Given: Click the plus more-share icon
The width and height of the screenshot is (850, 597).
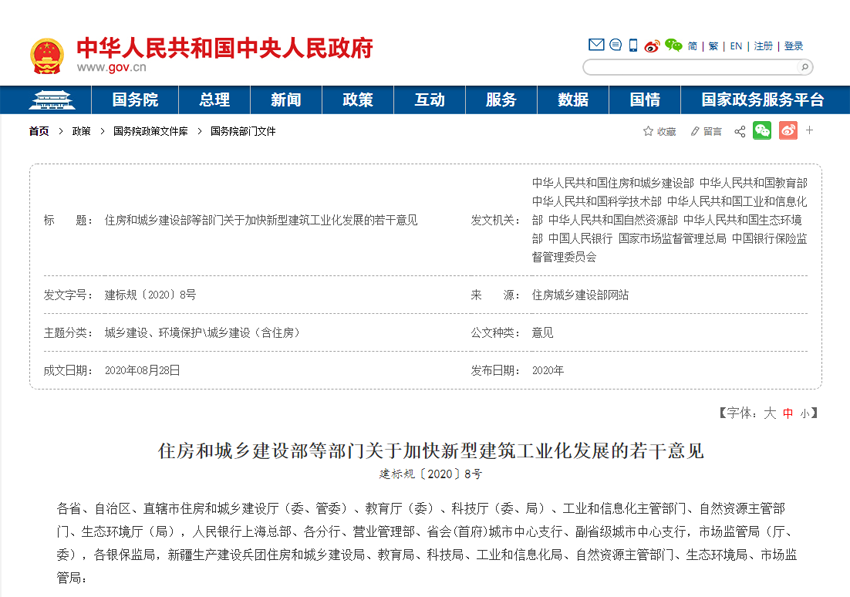Looking at the screenshot, I should click(809, 130).
